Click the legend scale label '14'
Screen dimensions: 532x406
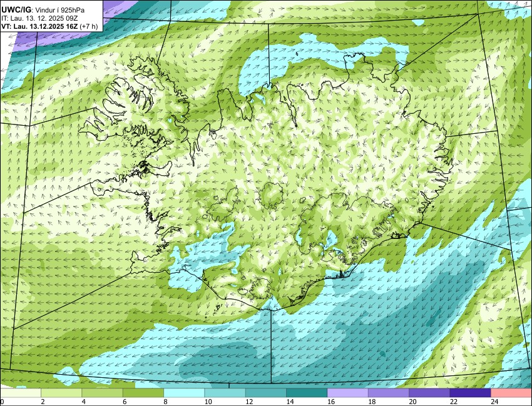pos(290,402)
